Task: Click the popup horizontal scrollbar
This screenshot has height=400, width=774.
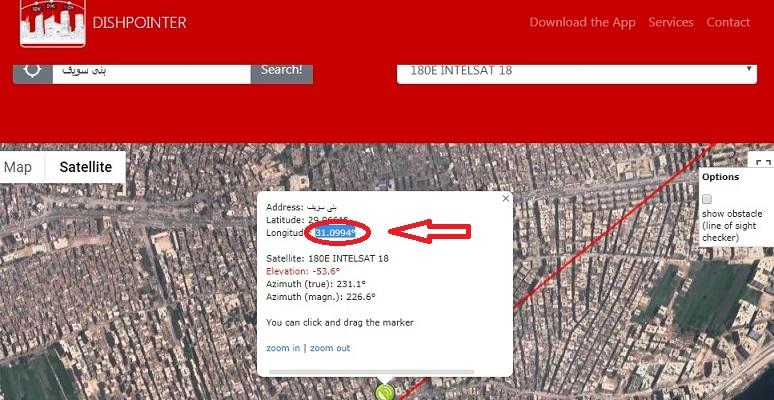Action: pos(372,371)
